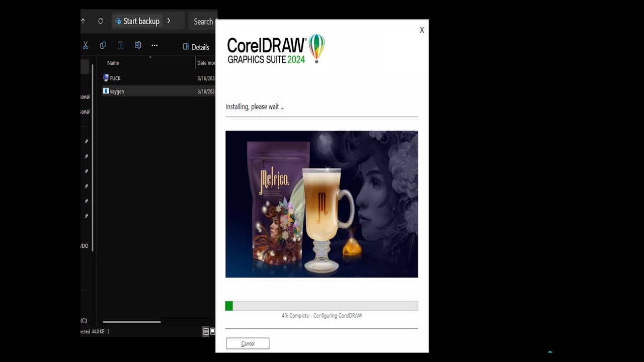Open the See more (...) menu in Explorer
Screen dimensions: 644x362
tap(154, 46)
